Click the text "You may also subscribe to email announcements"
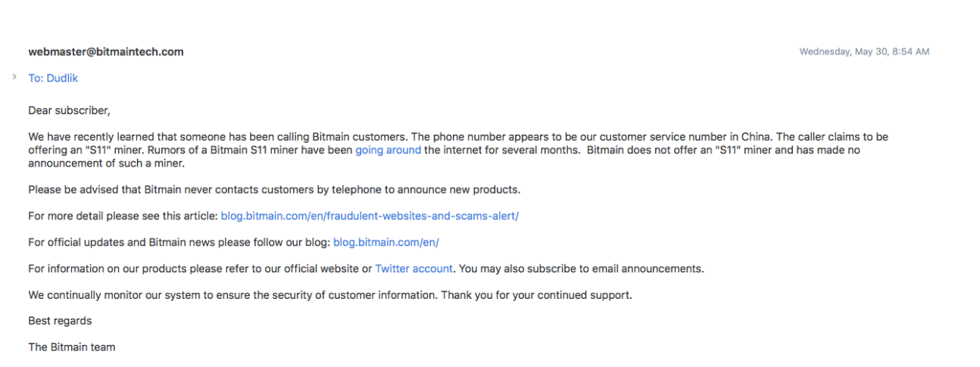Screen dimensions: 980x367 coord(579,269)
